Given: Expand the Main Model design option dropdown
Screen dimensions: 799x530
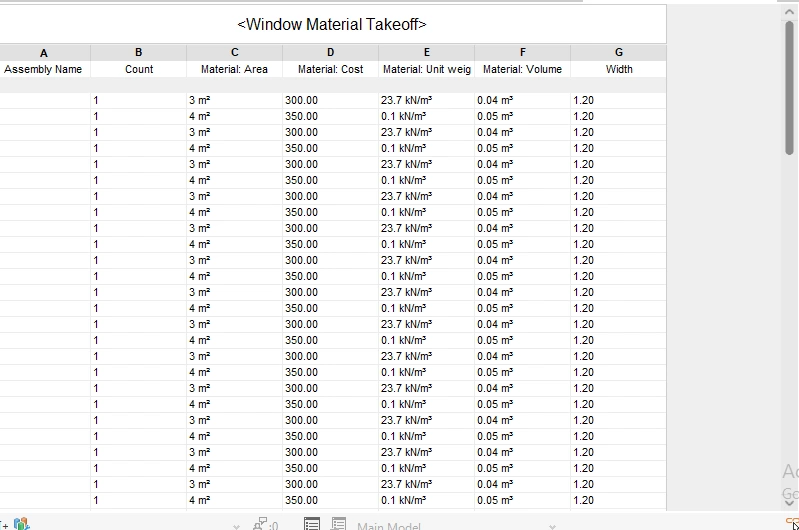Looking at the screenshot, I should click(x=552, y=526).
